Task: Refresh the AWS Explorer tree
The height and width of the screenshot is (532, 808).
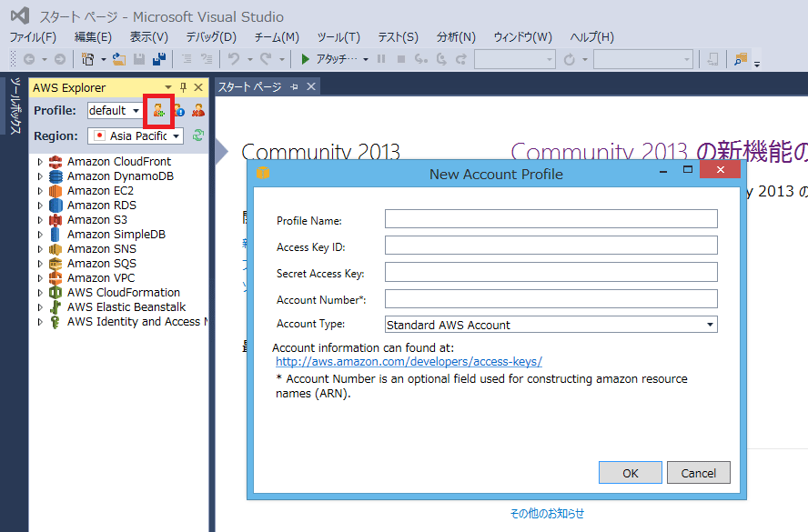Action: 197,136
